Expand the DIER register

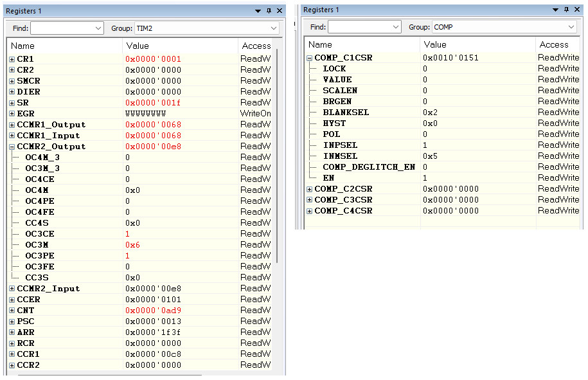(x=11, y=91)
